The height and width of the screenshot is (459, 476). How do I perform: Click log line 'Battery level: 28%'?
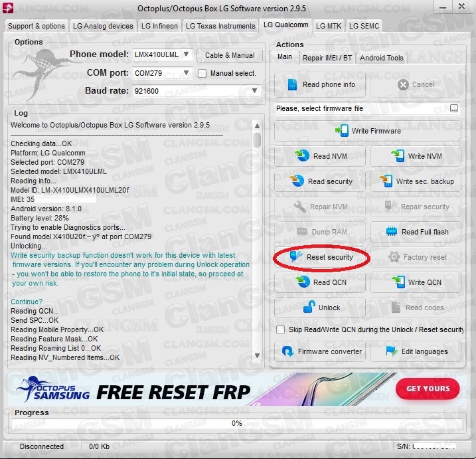tap(40, 218)
